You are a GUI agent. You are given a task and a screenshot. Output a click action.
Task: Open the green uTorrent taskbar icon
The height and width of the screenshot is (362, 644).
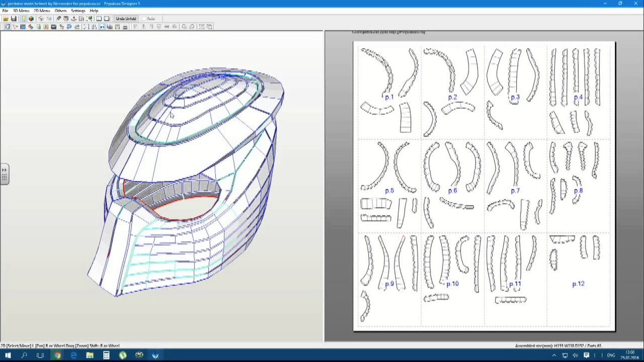coord(123,355)
